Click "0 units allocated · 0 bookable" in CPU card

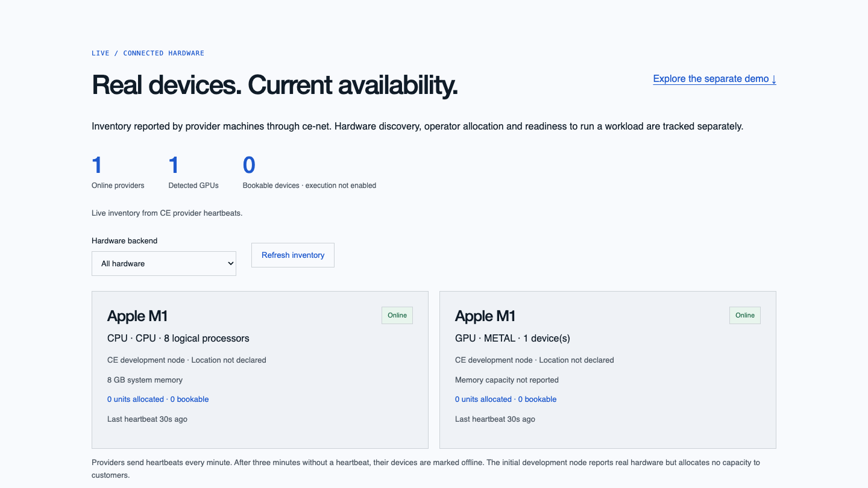coord(158,399)
